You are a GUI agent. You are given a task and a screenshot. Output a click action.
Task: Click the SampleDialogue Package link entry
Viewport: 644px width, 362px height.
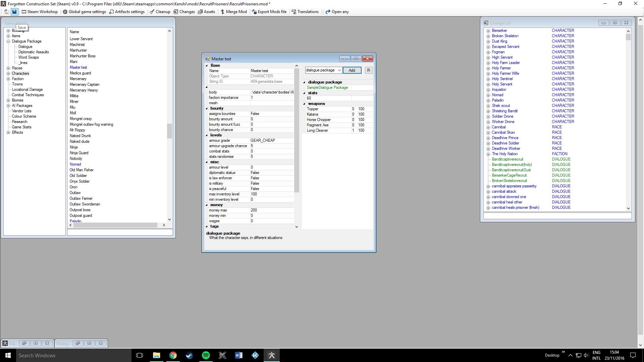(327, 87)
